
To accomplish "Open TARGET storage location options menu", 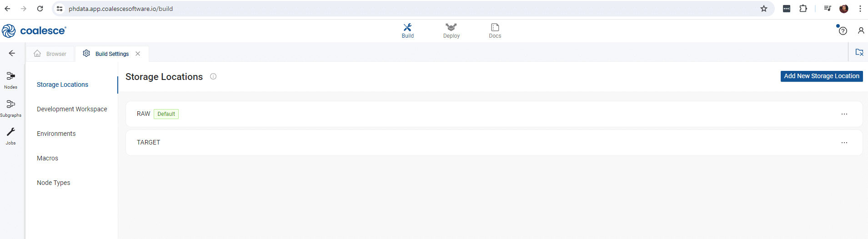I will pos(844,143).
